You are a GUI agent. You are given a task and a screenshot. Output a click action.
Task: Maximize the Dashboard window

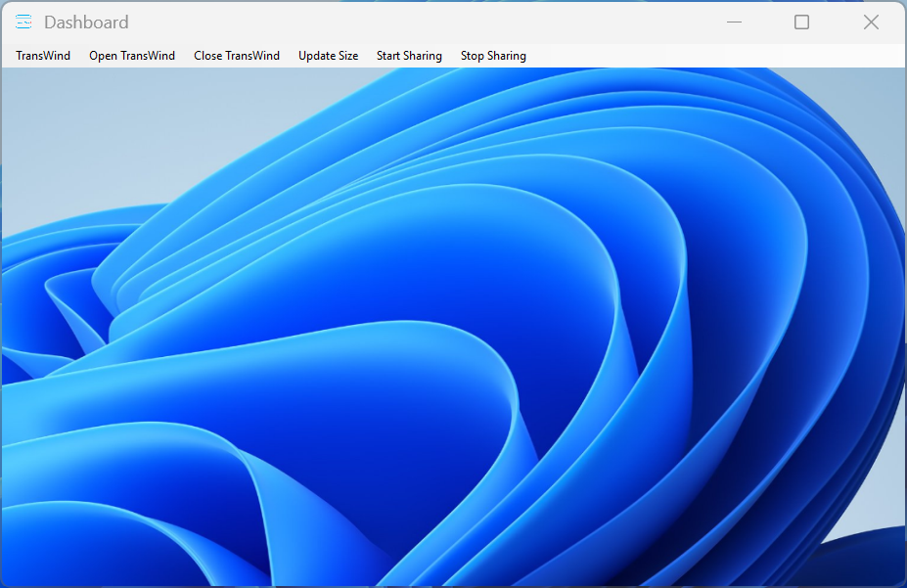point(801,23)
